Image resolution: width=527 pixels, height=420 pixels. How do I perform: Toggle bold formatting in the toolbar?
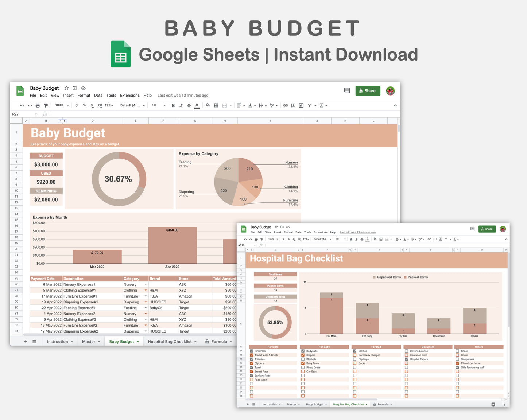(x=173, y=105)
